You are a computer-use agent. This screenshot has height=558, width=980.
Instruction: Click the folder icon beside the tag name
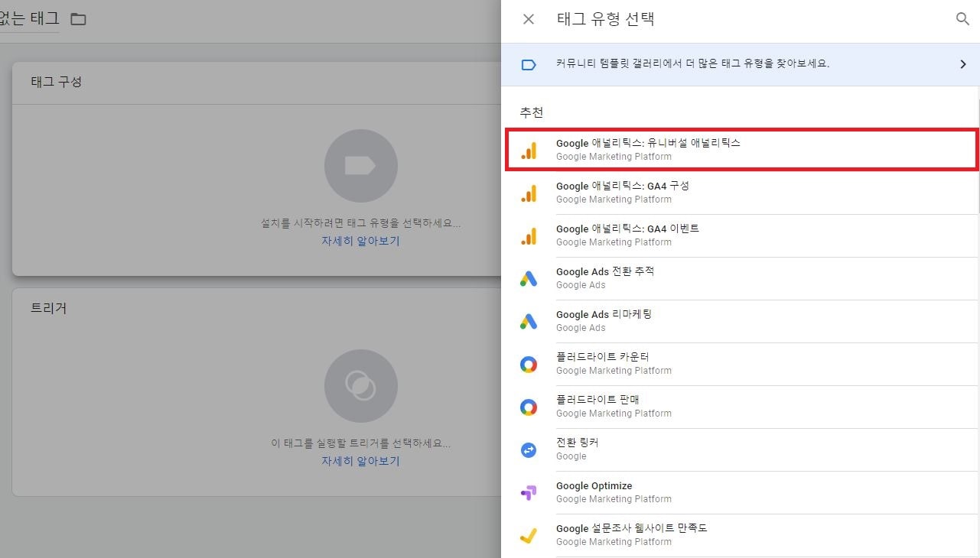[78, 18]
